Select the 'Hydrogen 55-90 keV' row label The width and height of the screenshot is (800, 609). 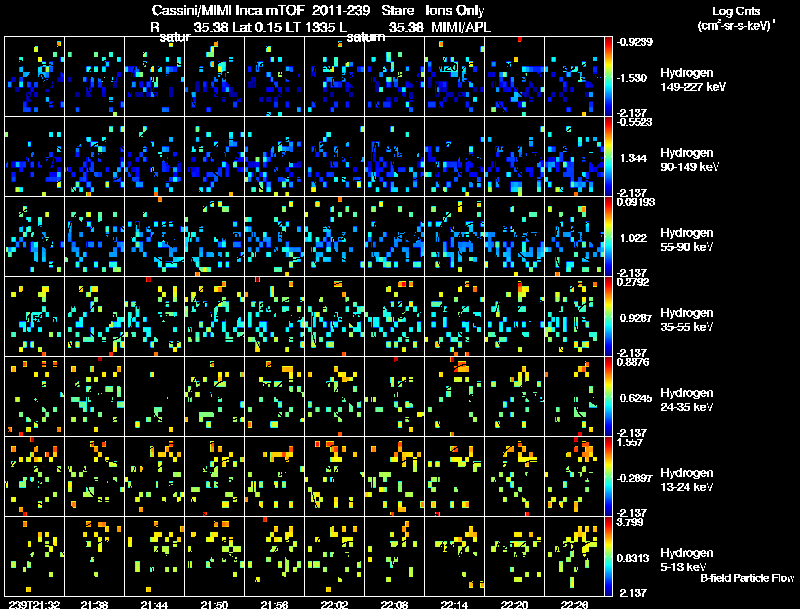click(687, 240)
